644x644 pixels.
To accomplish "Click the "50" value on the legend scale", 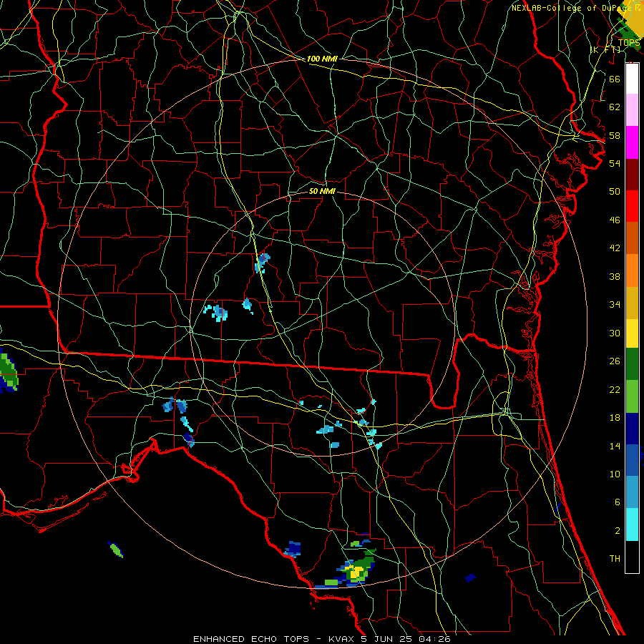I will (x=615, y=191).
